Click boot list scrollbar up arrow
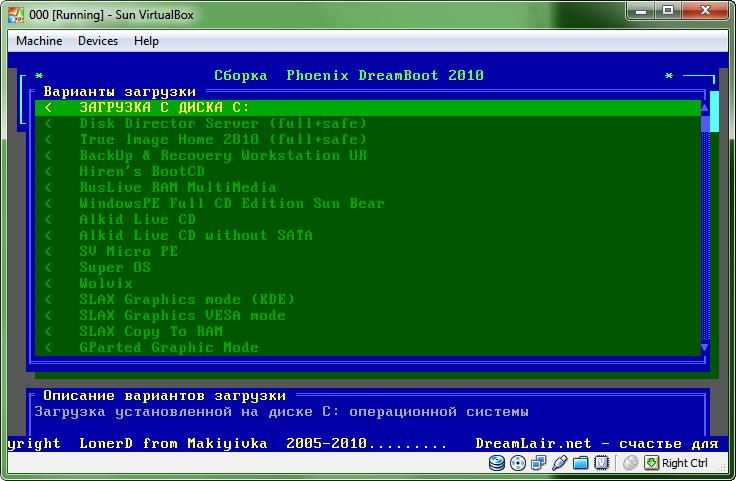 click(x=704, y=107)
